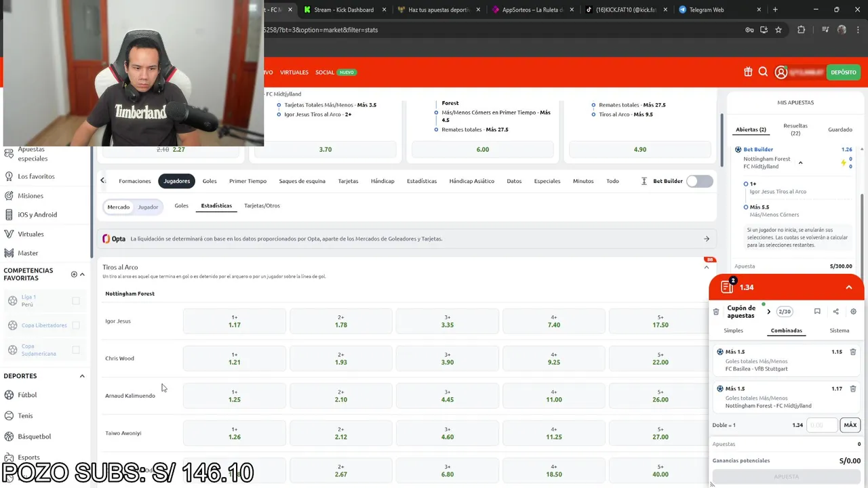
Task: Select Igor Jesus 2+ odds 1.78
Action: (x=341, y=321)
